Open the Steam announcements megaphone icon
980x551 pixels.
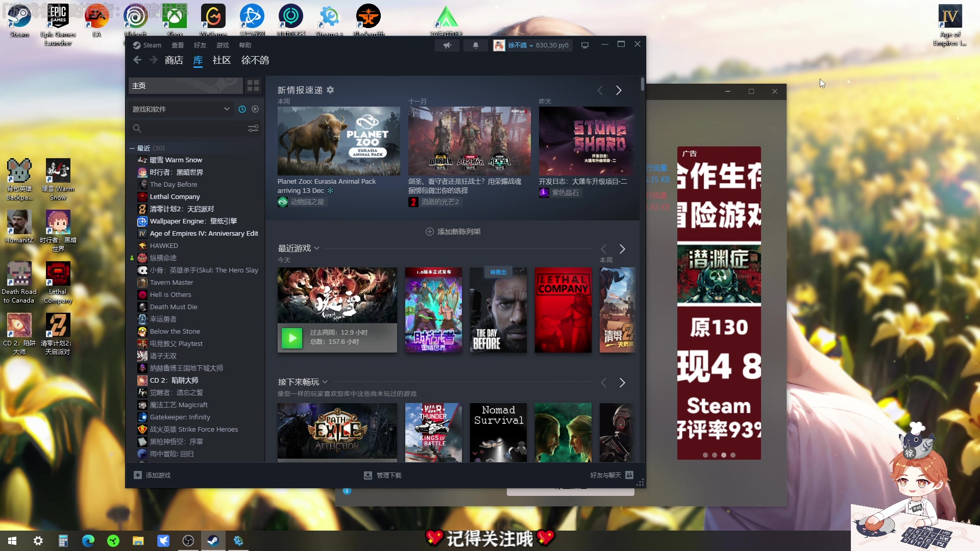(447, 45)
